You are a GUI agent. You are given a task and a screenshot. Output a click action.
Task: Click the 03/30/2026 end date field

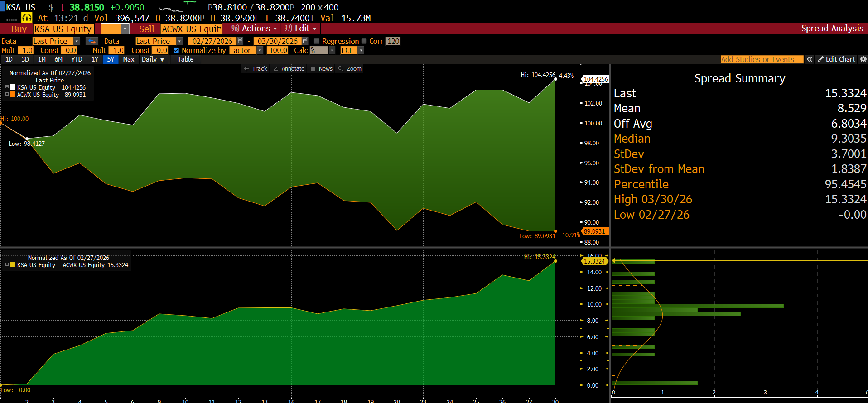(x=278, y=41)
